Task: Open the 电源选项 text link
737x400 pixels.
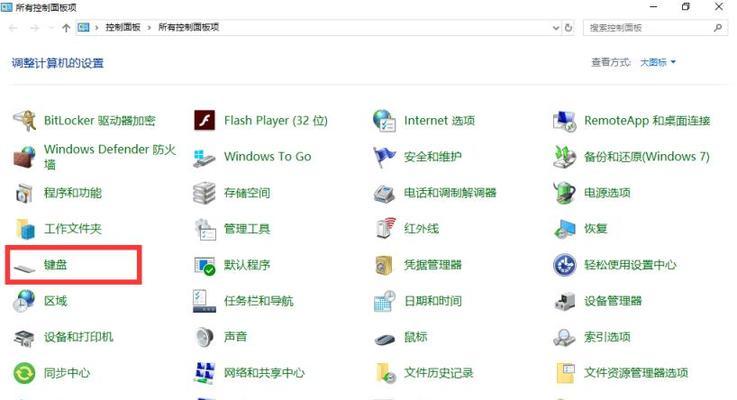Action: (607, 193)
